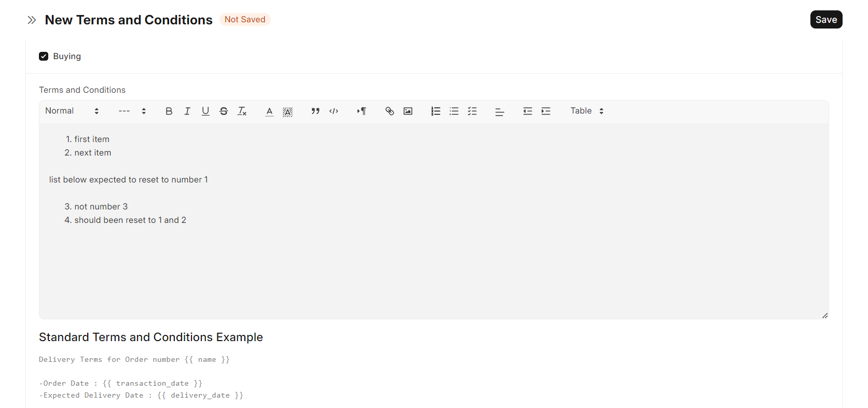The width and height of the screenshot is (868, 408).
Task: Open text alignment options
Action: (500, 111)
